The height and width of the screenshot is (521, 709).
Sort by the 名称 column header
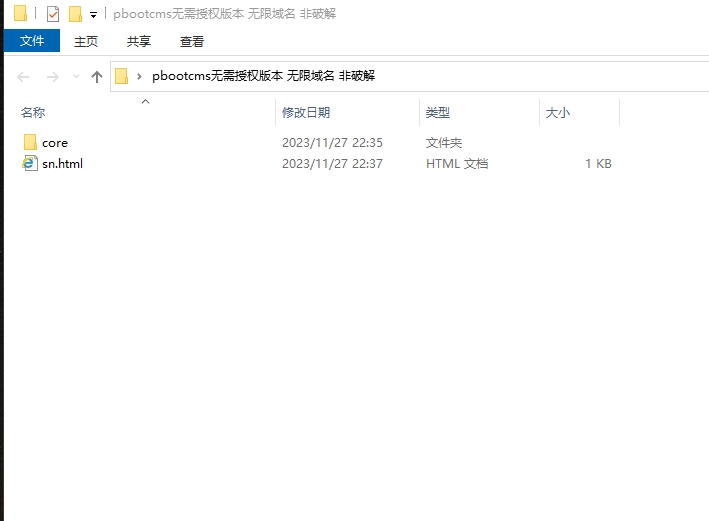click(33, 112)
